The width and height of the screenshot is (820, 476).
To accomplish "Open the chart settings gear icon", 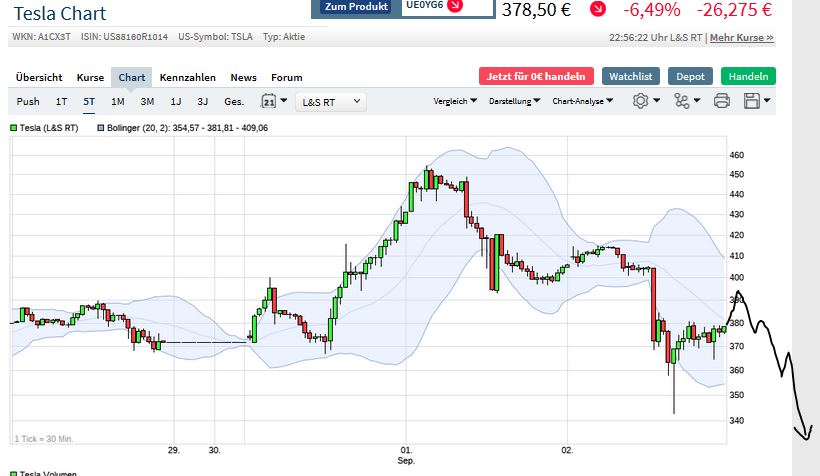I will 640,100.
